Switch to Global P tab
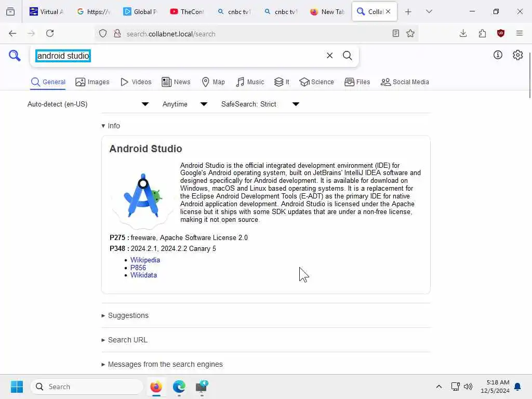This screenshot has width=532, height=399. [140, 11]
